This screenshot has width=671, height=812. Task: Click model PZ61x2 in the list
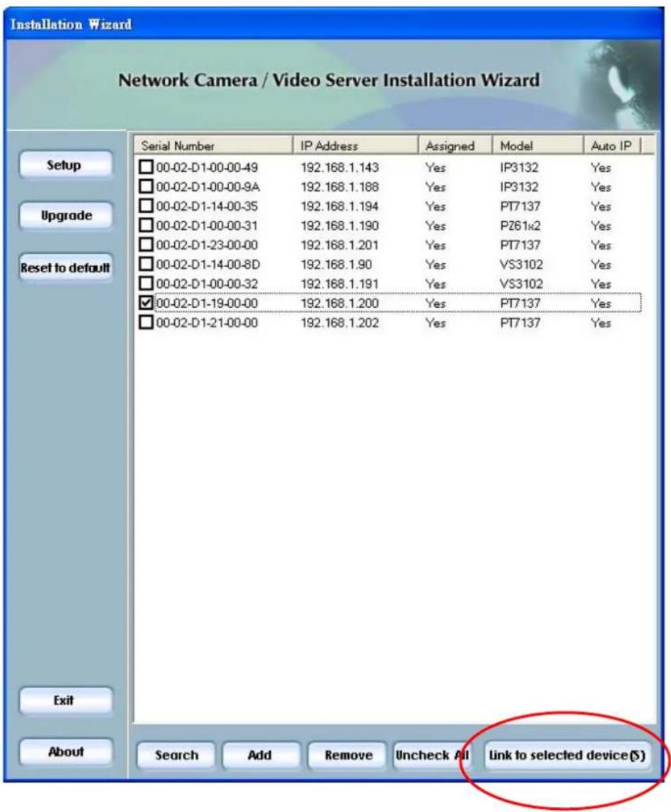click(x=521, y=225)
